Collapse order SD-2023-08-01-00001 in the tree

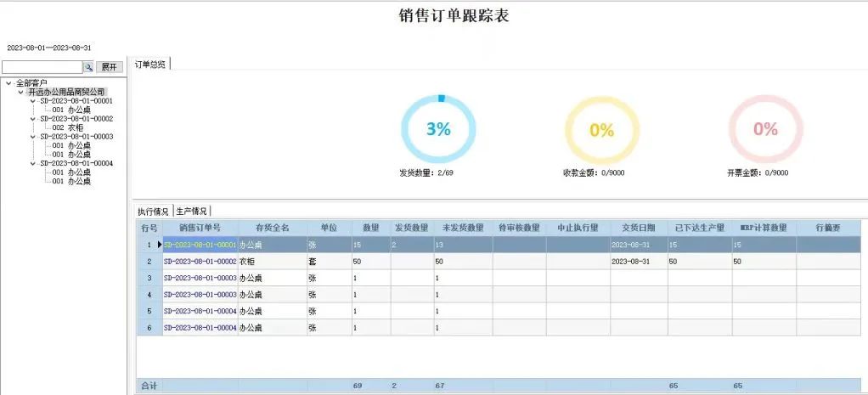point(32,100)
